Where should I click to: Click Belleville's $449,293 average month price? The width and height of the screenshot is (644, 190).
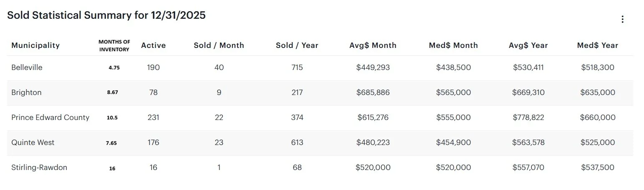(x=373, y=67)
